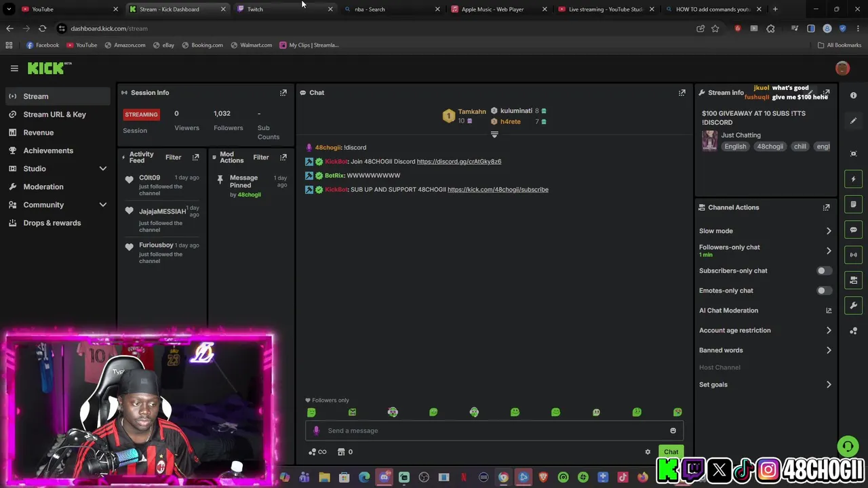Open Moderation in sidebar
Screen dimensions: 868x488
coord(58,187)
